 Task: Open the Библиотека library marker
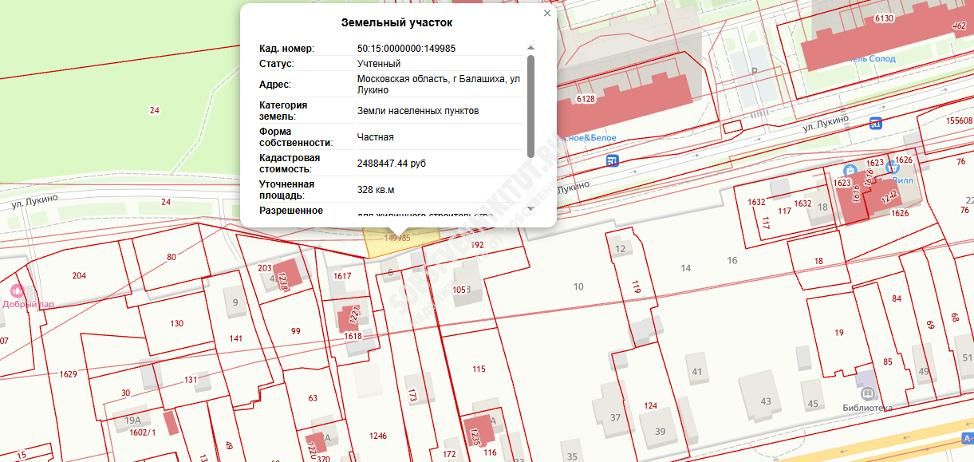866,393
